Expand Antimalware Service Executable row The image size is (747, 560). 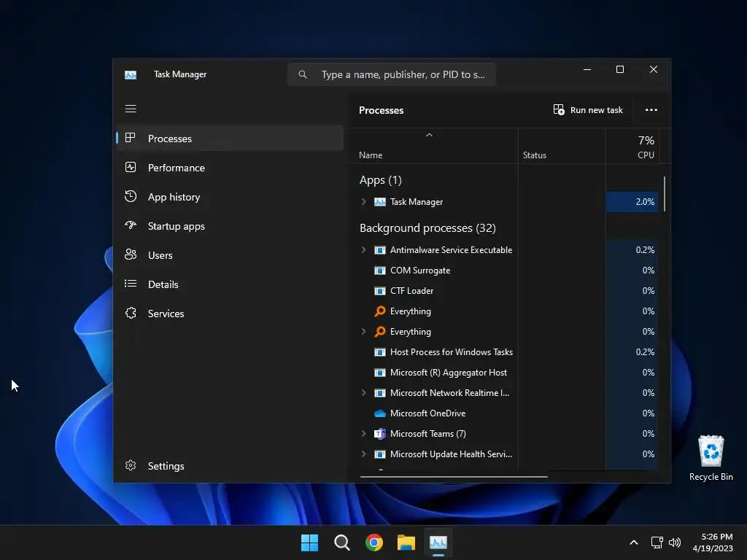(363, 250)
